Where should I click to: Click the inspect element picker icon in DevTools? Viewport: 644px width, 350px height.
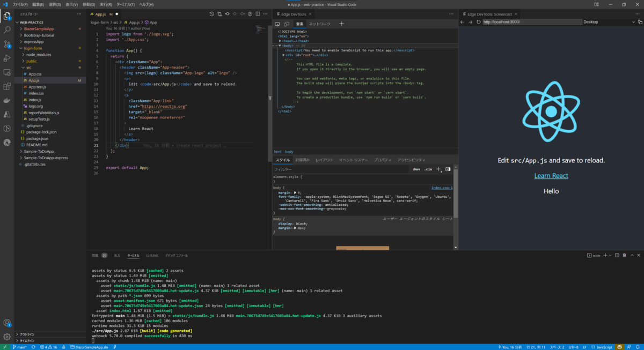[277, 24]
